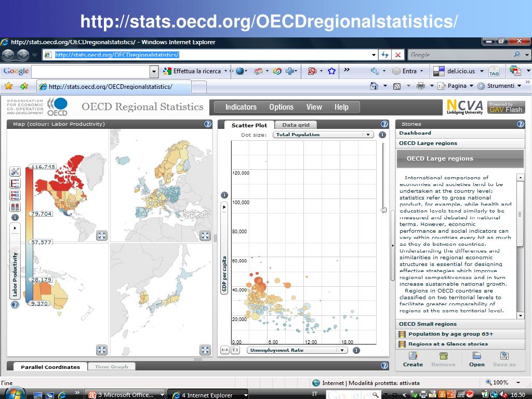Screen dimensions: 532x399
Task: Click the printer icon in command bar
Action: tap(421, 86)
